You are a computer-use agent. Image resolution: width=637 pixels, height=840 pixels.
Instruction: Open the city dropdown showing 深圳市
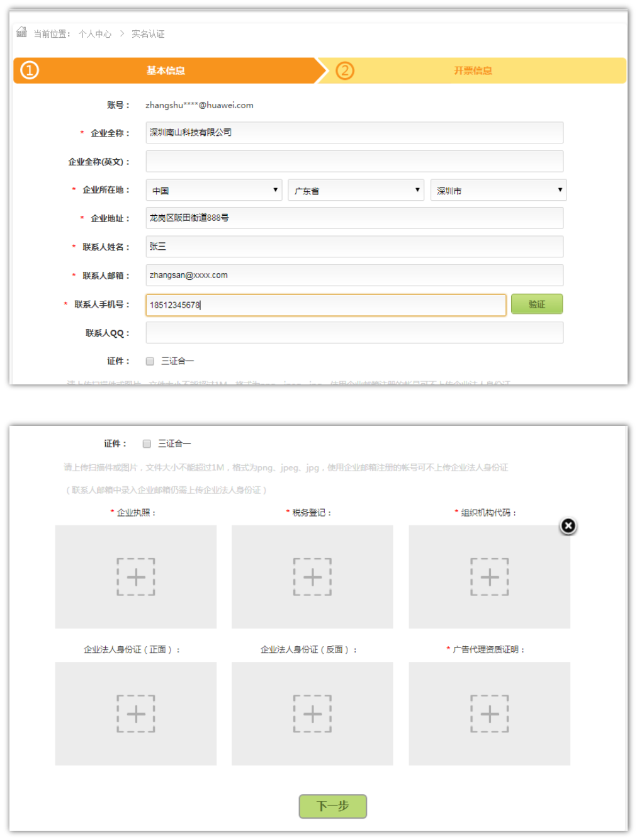pos(499,190)
